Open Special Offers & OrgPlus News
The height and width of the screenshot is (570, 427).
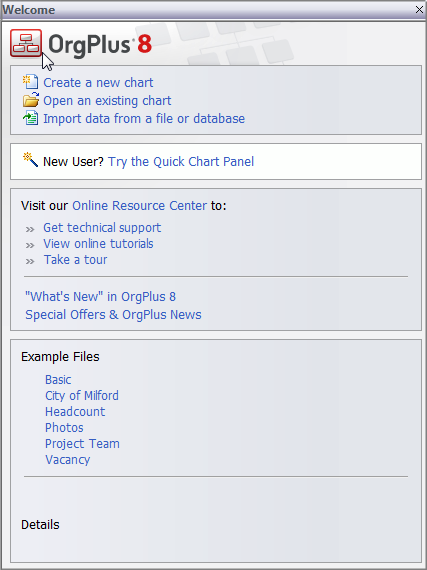113,315
